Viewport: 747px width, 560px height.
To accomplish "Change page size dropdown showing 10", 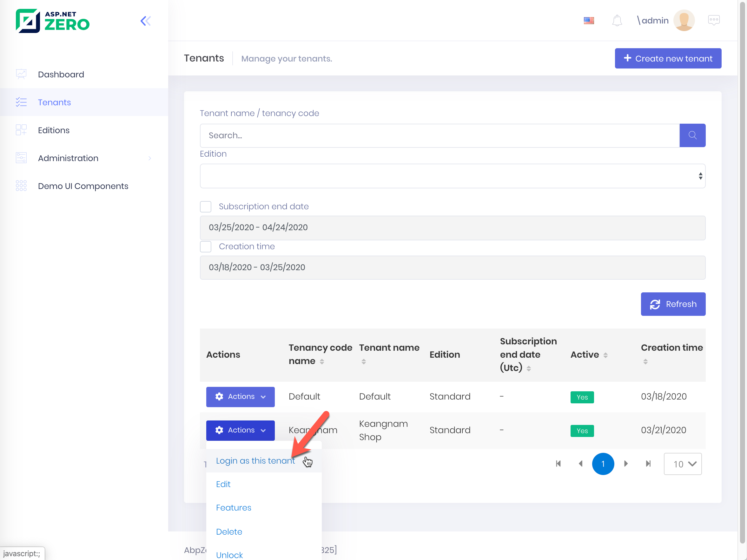I will pos(682,464).
